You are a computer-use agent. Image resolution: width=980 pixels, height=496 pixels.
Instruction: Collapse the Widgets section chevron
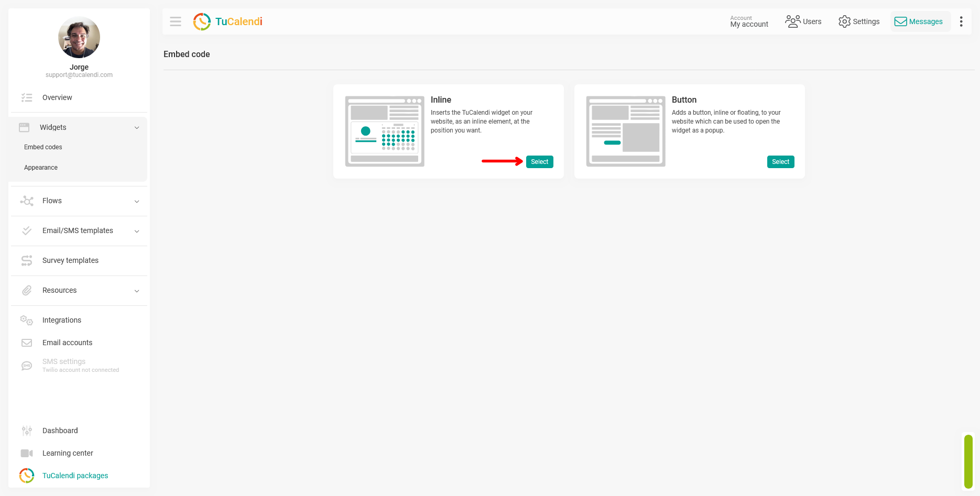coord(137,127)
